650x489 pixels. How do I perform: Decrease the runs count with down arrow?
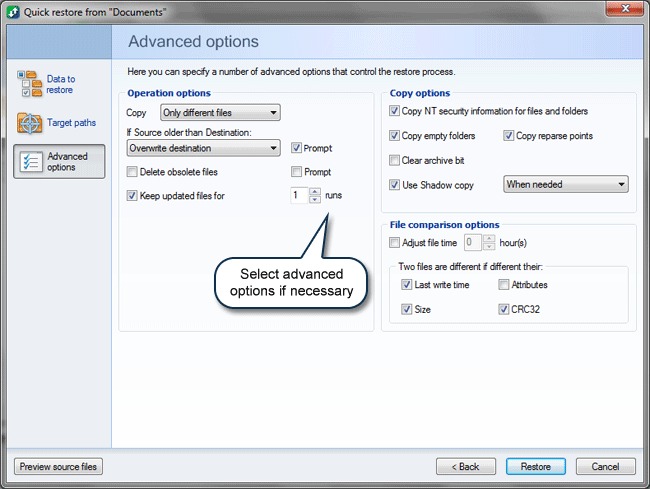coord(315,199)
